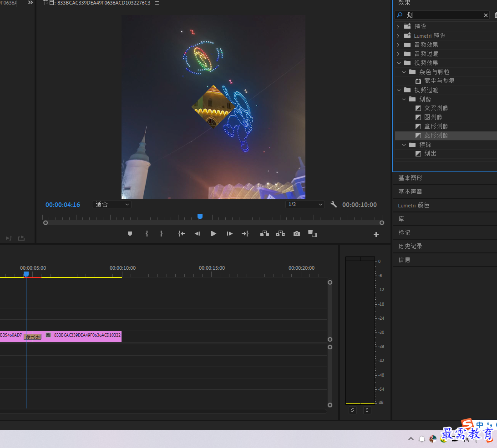Click the Mark Out bracket icon
This screenshot has height=448, width=497.
coord(161,234)
